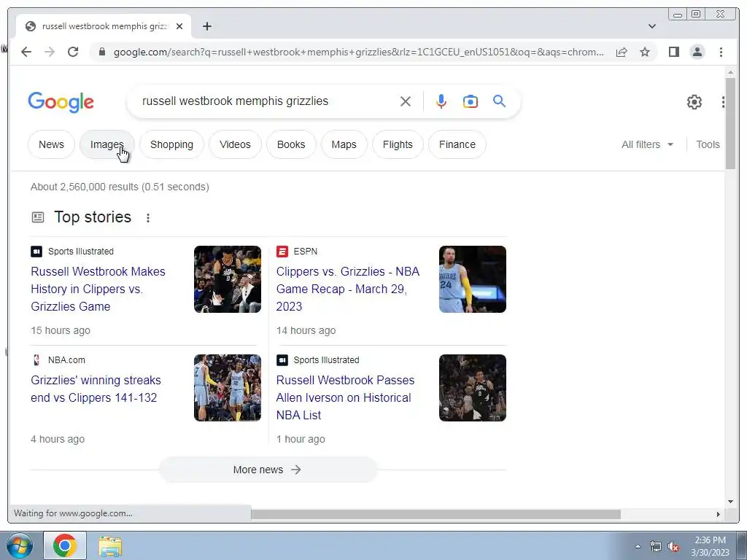Go to Google homepage logo
Image resolution: width=747 pixels, height=560 pixels.
pos(61,102)
